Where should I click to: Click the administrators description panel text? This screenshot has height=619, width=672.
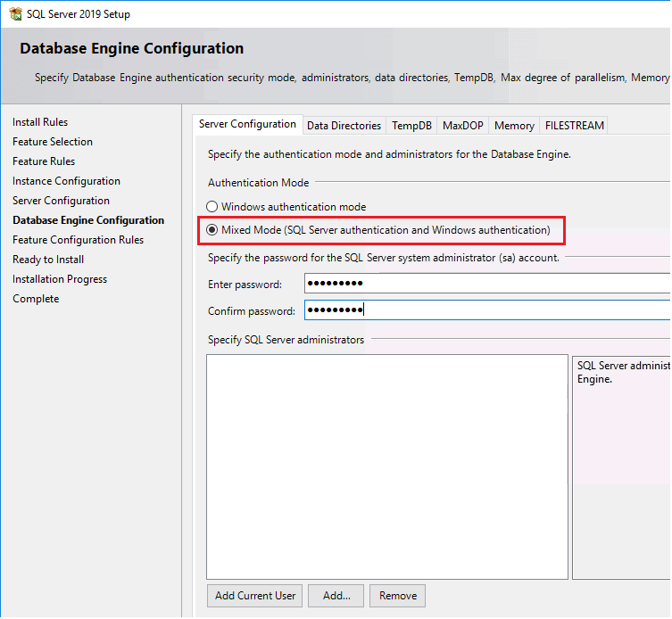tap(623, 372)
